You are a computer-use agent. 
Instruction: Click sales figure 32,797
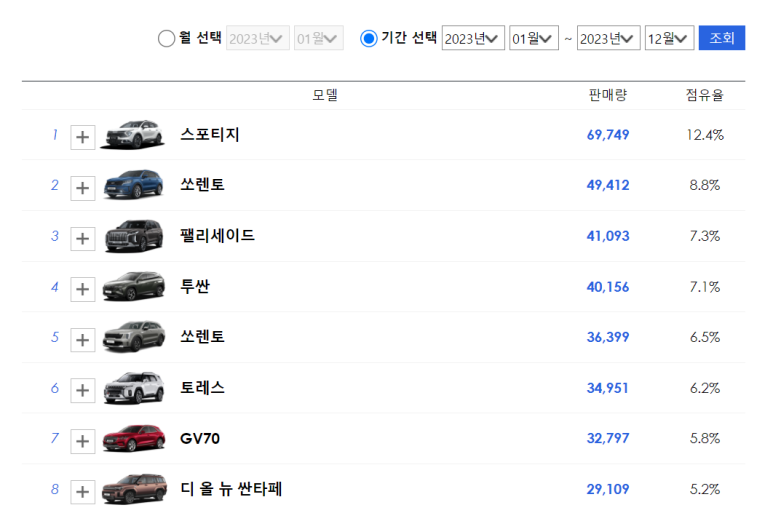point(608,438)
